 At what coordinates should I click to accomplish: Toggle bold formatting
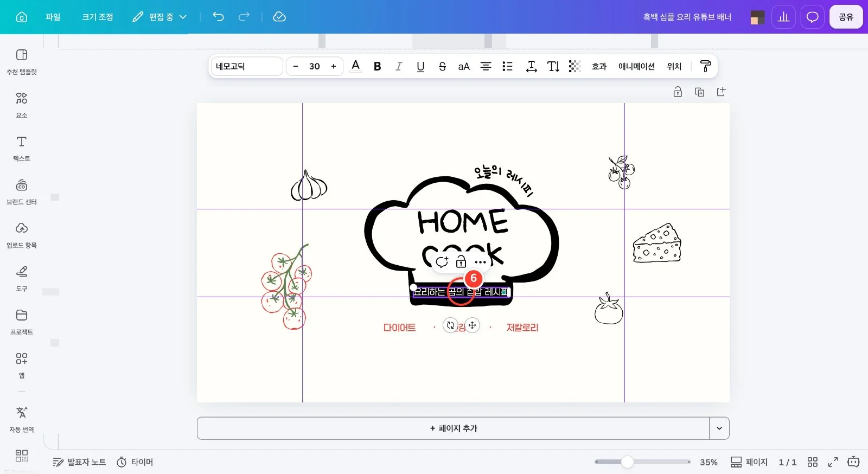tap(377, 66)
